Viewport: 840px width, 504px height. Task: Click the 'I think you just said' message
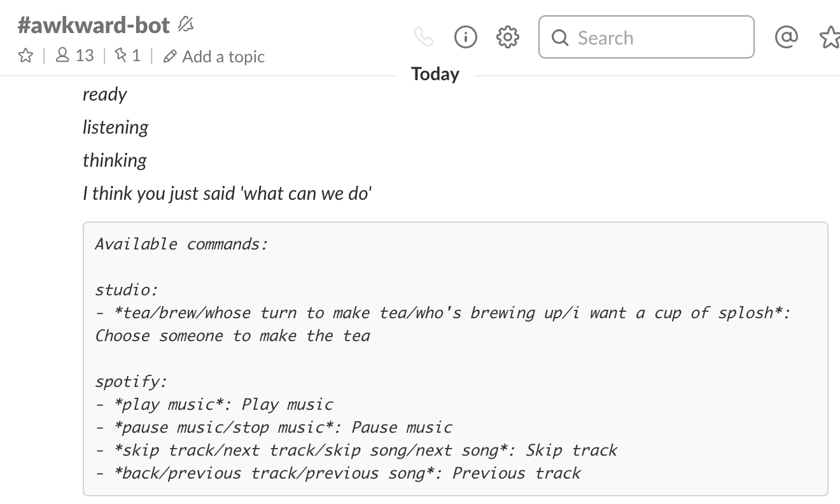click(227, 193)
